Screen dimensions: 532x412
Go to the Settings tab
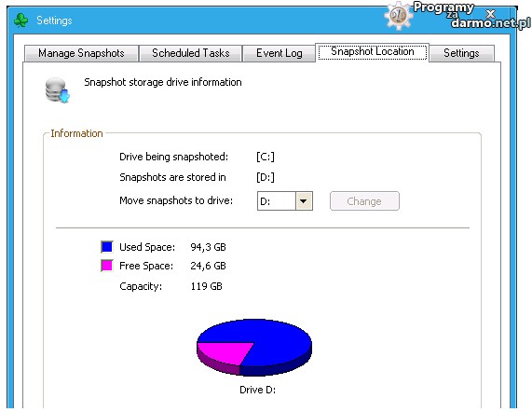click(461, 53)
